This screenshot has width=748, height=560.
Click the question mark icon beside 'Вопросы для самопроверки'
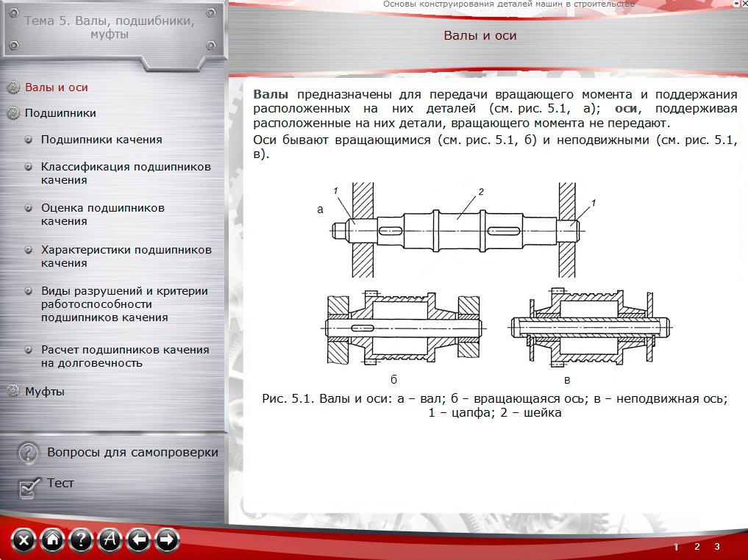(28, 453)
